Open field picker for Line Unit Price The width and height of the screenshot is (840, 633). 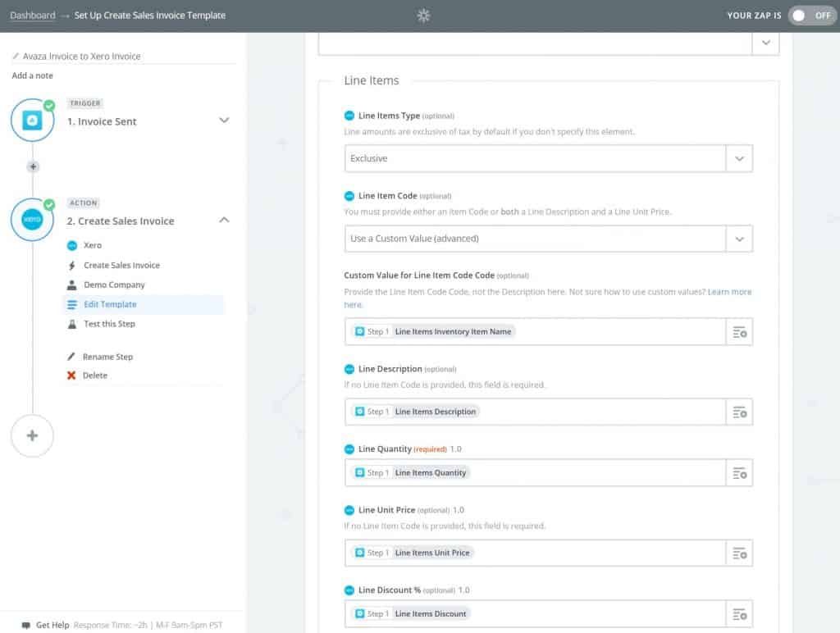click(739, 553)
